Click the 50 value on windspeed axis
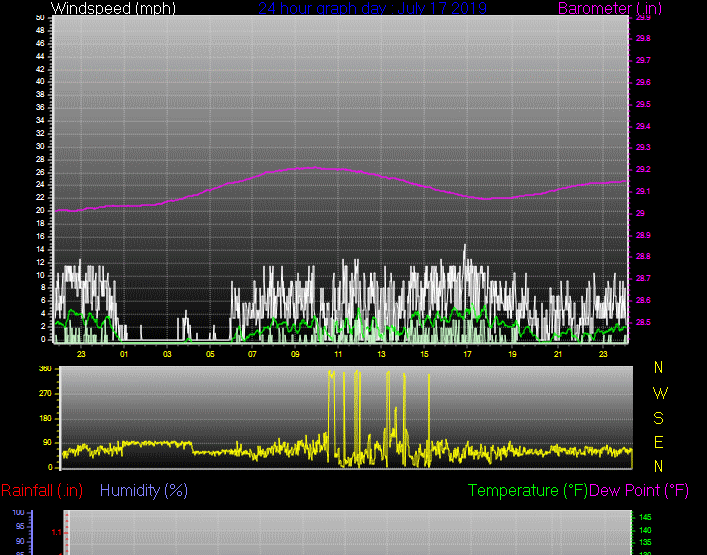The height and width of the screenshot is (555, 707). tap(38, 18)
